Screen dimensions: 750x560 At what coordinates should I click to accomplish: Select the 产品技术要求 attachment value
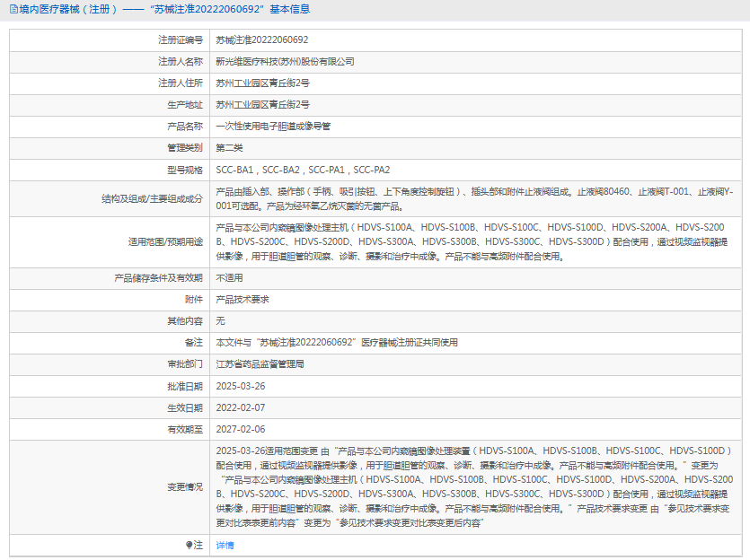[x=243, y=299]
